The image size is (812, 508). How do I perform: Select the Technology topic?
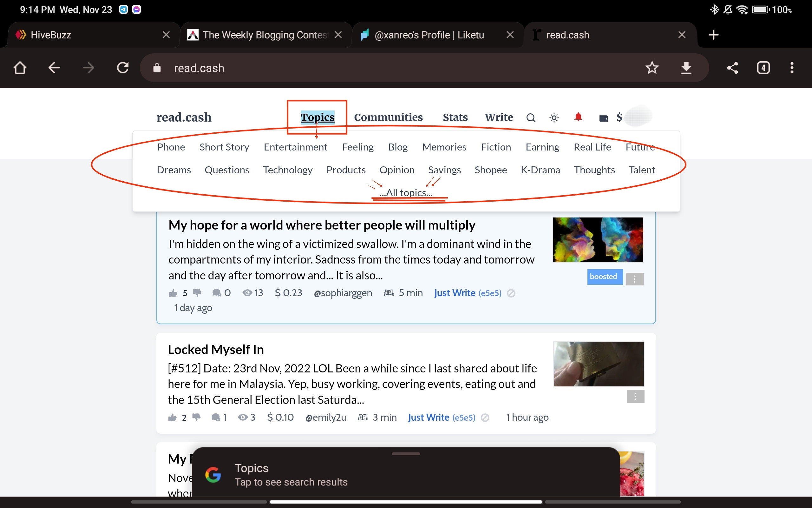pos(288,170)
